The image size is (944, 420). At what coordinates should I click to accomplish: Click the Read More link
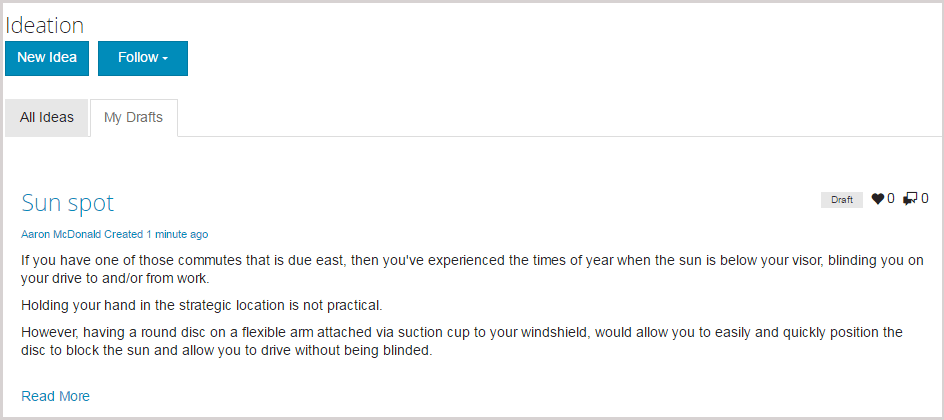[x=56, y=396]
